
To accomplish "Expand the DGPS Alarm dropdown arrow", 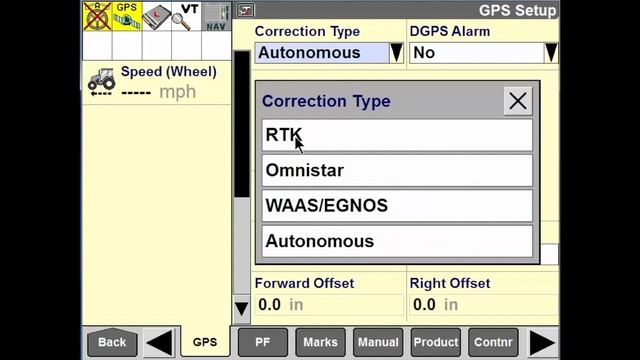I will point(551,53).
